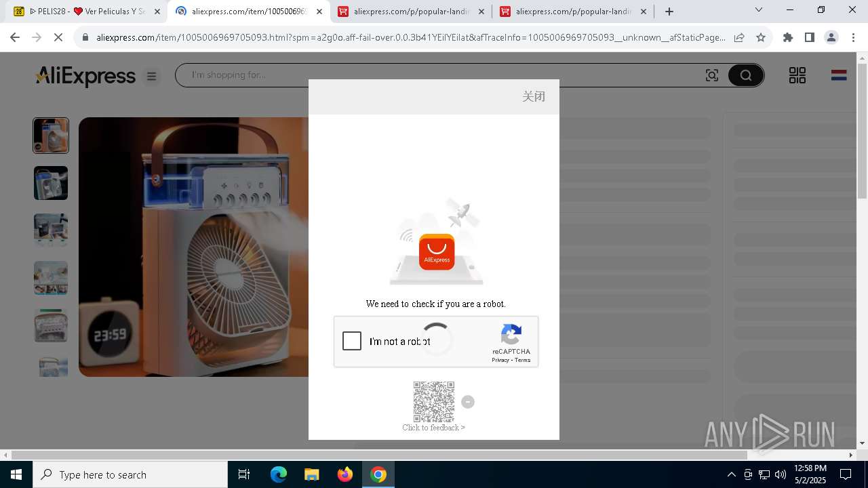
Task: Close the robot check dialog via 关闭
Action: coord(534,96)
